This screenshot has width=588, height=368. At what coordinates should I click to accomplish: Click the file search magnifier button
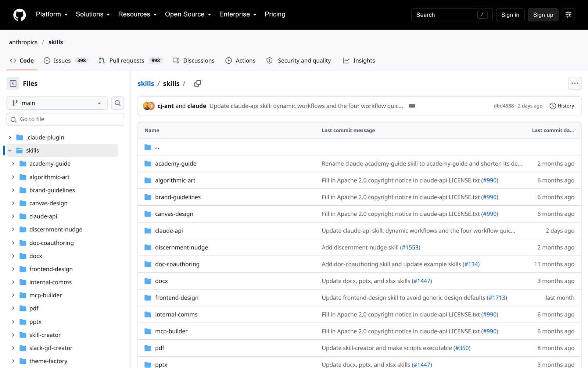tap(118, 103)
